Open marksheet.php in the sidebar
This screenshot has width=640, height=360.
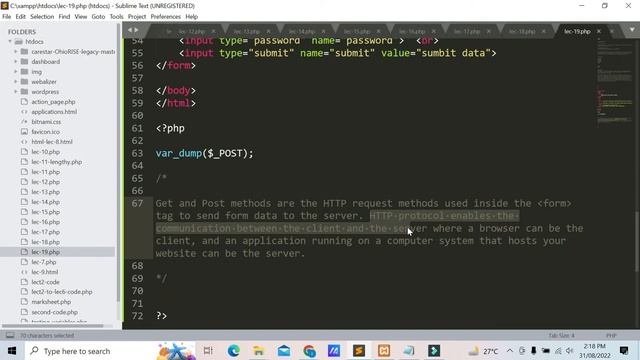coord(51,302)
